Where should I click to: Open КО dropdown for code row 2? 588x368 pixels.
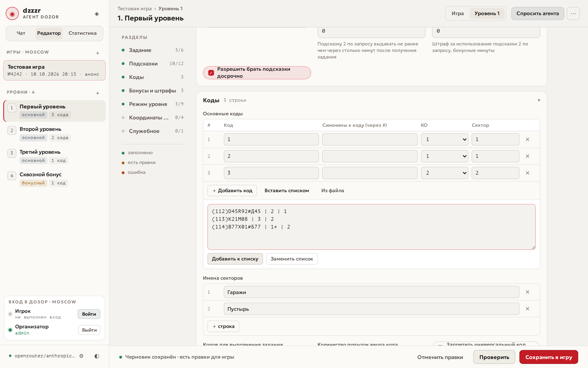pos(444,156)
